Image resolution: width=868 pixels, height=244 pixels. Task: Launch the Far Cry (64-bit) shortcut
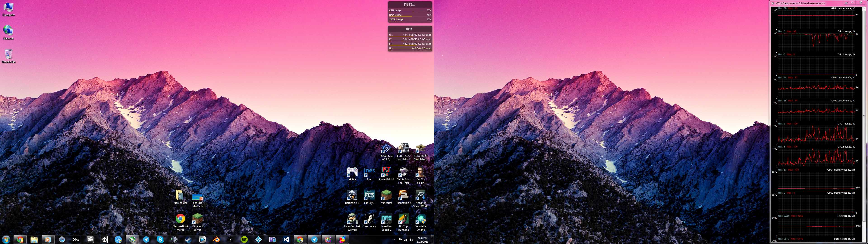coord(420,176)
